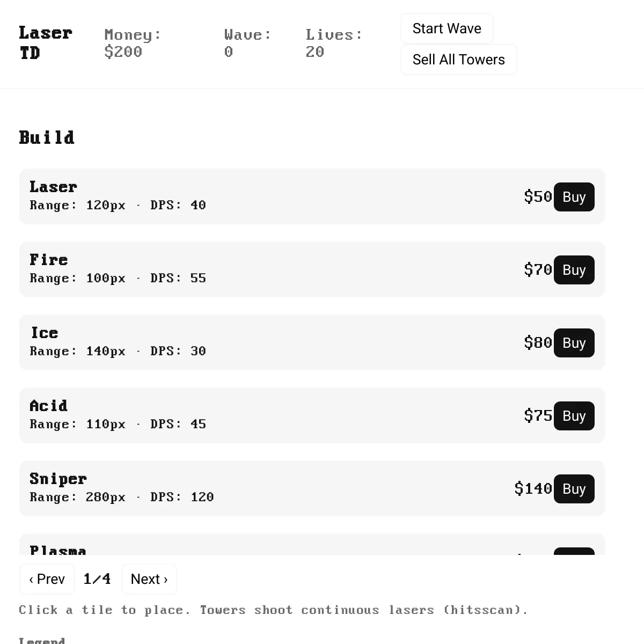Click the Money $200 display
Viewport: 644px width, 644px height.
pyautogui.click(x=133, y=43)
